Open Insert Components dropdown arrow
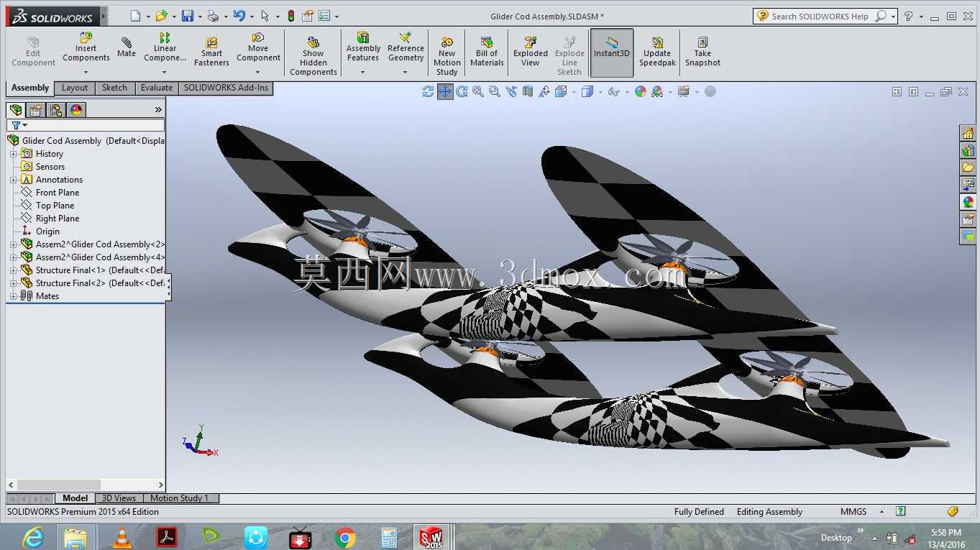The width and height of the screenshot is (980, 550). pos(86,72)
